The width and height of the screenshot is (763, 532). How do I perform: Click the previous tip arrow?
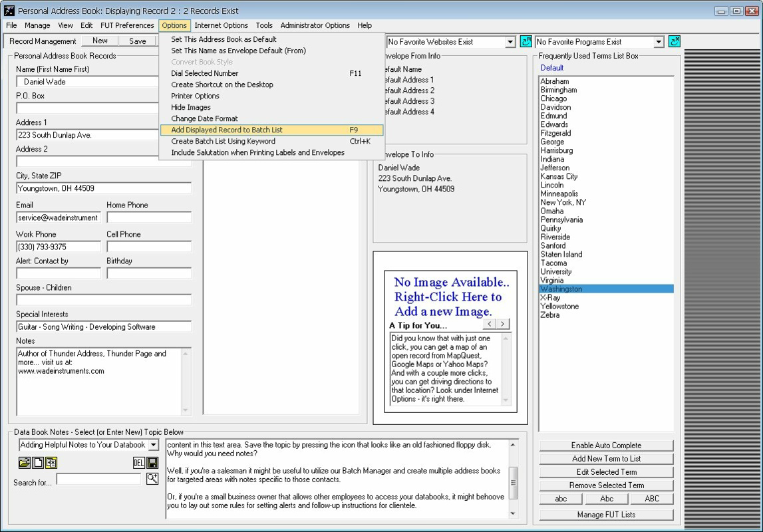(x=490, y=324)
